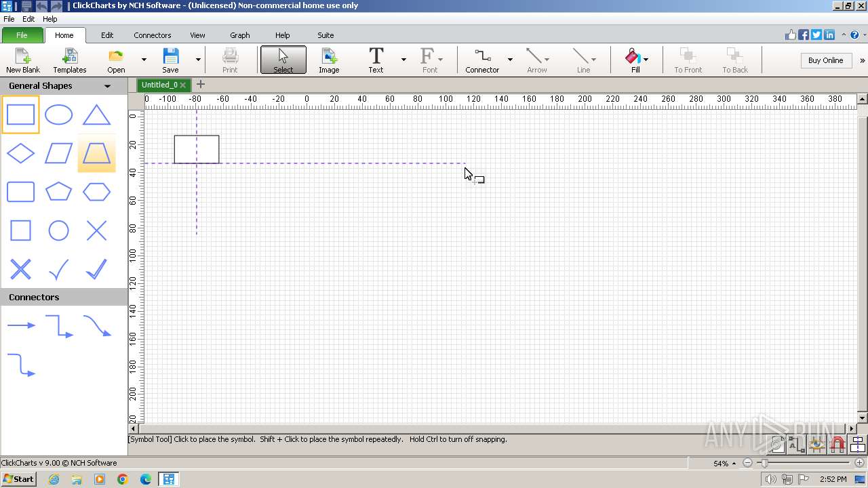The height and width of the screenshot is (488, 868).
Task: Select the ellipse shape
Action: click(58, 115)
